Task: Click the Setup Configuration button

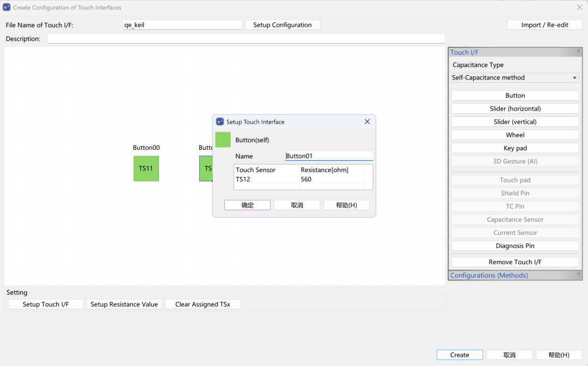Action: tap(283, 25)
